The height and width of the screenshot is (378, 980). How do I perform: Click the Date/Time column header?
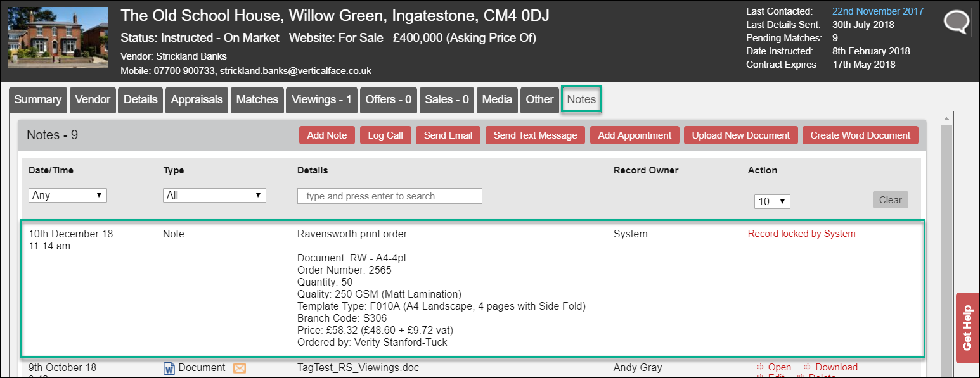(x=51, y=170)
